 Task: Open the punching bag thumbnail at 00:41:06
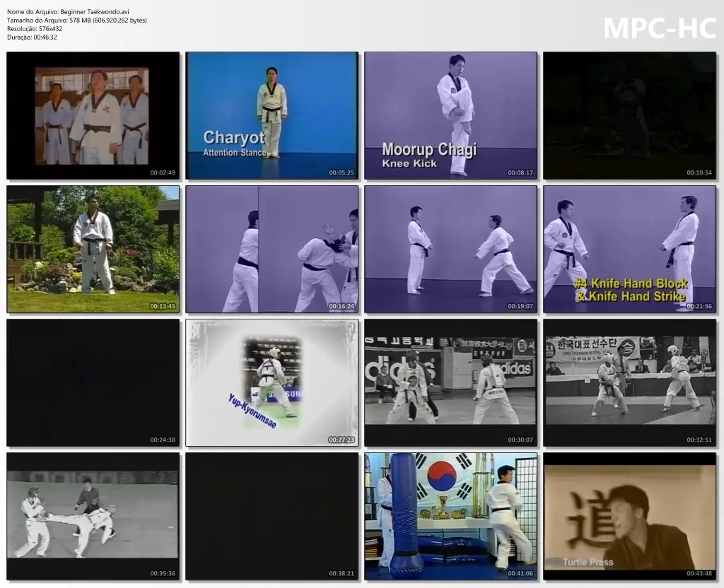450,516
